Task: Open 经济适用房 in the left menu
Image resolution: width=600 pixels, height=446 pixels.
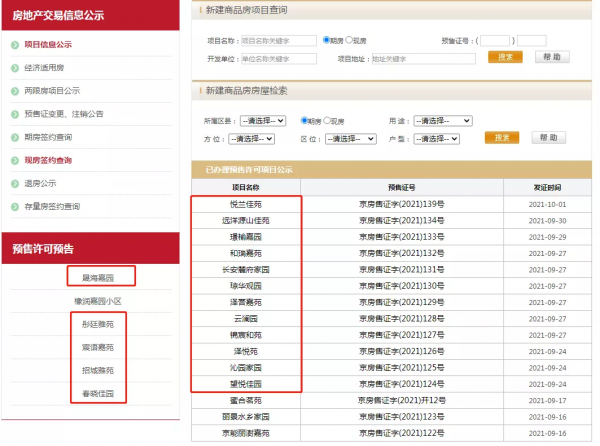Action: click(44, 68)
